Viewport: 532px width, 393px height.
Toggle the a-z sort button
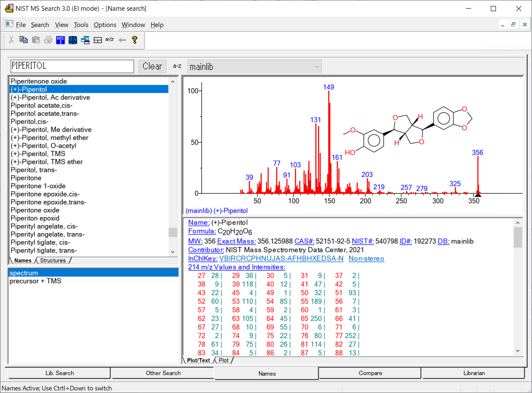177,66
